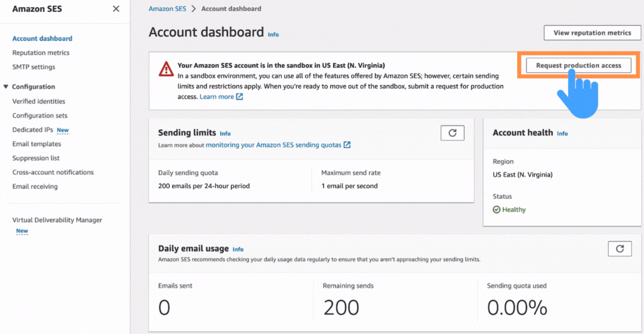
Task: Open the Learn more link
Action: pyautogui.click(x=217, y=96)
